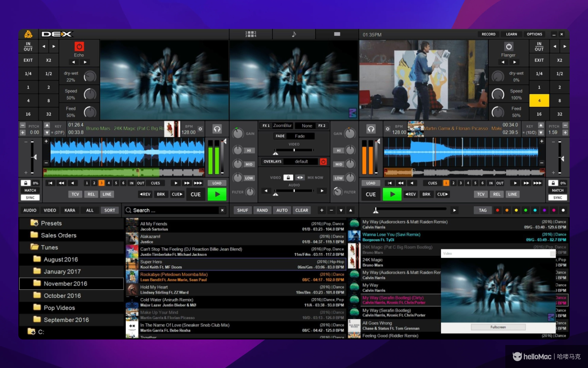Viewport: 588px width, 368px height.
Task: Click the plus icon beside the CLEAR button
Action: [322, 210]
